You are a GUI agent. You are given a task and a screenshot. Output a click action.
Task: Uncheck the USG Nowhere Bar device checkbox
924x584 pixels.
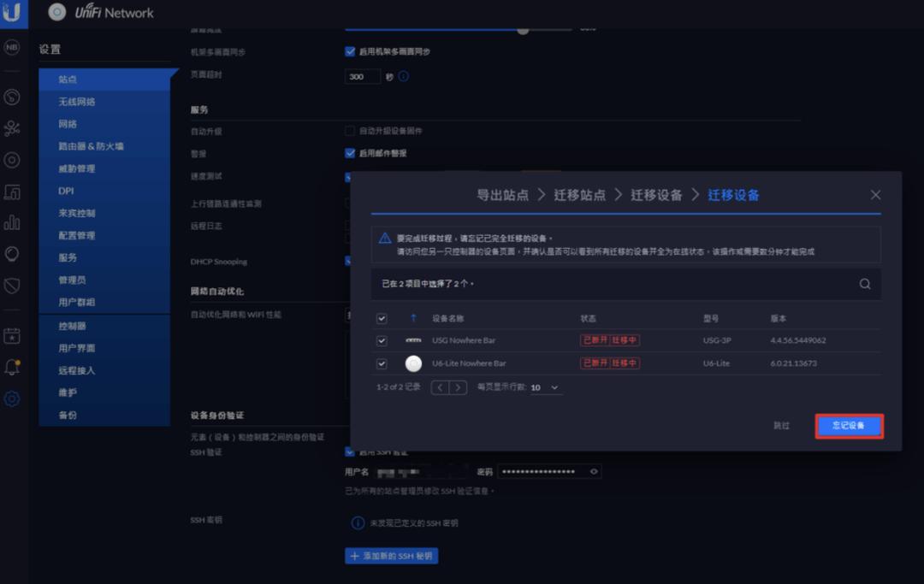(382, 340)
